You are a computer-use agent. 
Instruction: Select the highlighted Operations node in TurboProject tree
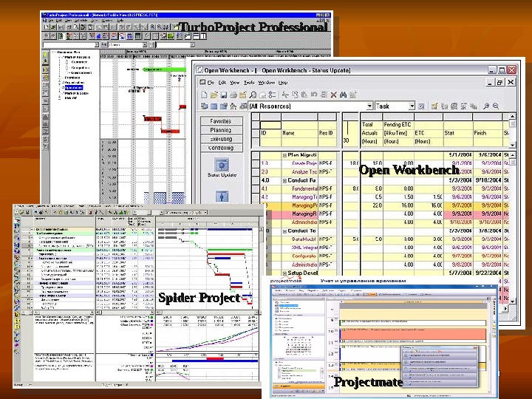point(73,87)
